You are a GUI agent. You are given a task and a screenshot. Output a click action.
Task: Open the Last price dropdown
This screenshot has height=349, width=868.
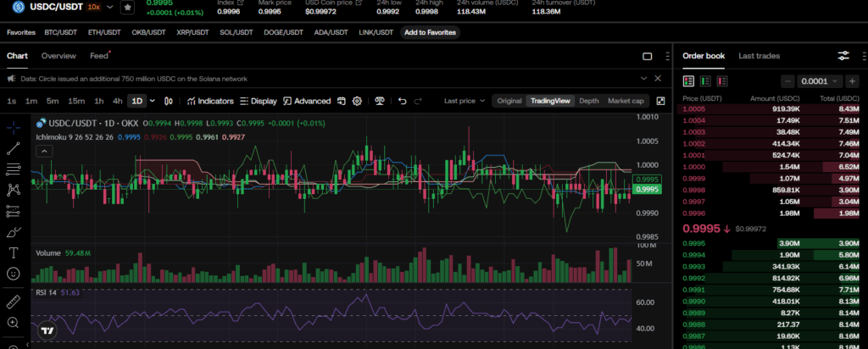(464, 101)
